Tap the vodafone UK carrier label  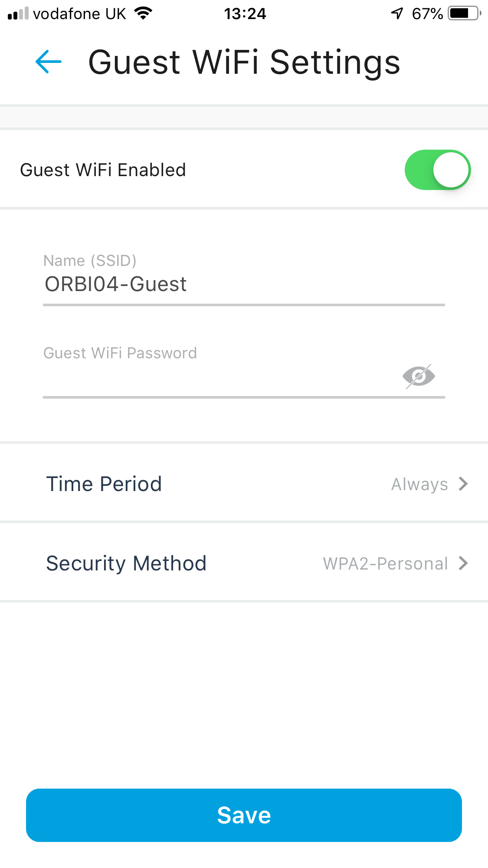point(79,14)
